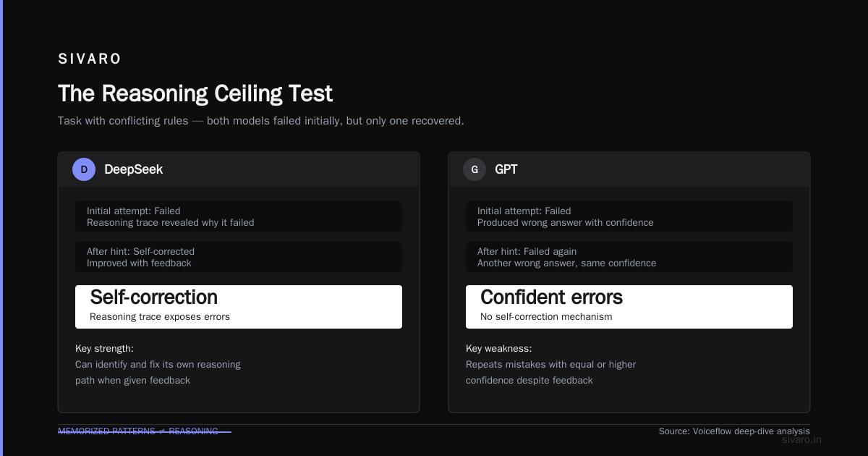Click 'Reasoning trace revealed why it failed'
Viewport: 868px width, 456px height.
[171, 223]
